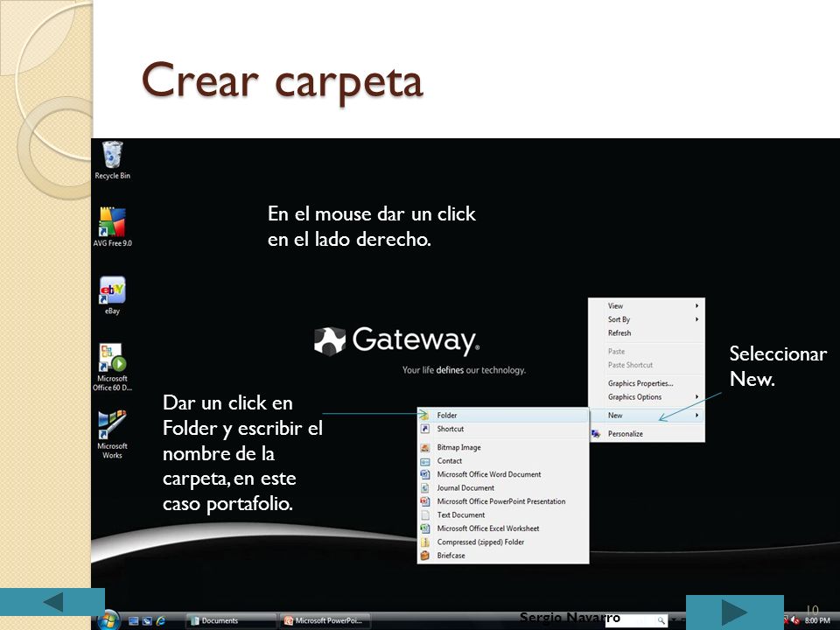Click the Paste Shortcut context menu entry
840x630 pixels.
[x=647, y=365]
